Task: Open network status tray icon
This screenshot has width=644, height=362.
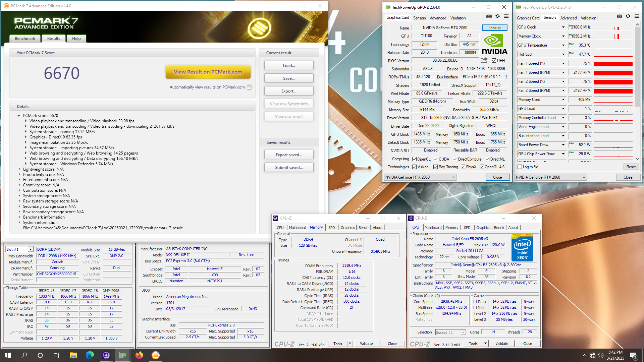Action: pyautogui.click(x=593, y=355)
